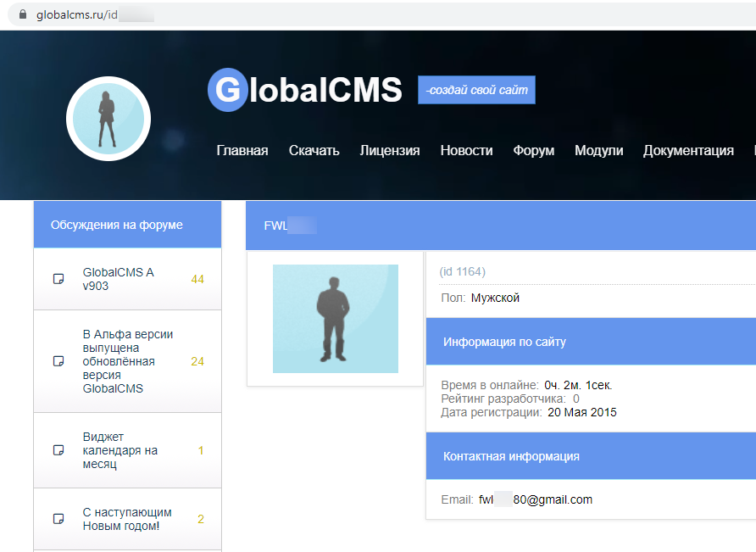
Task: Click reply count 1 for calendar widget topic
Action: (x=201, y=450)
